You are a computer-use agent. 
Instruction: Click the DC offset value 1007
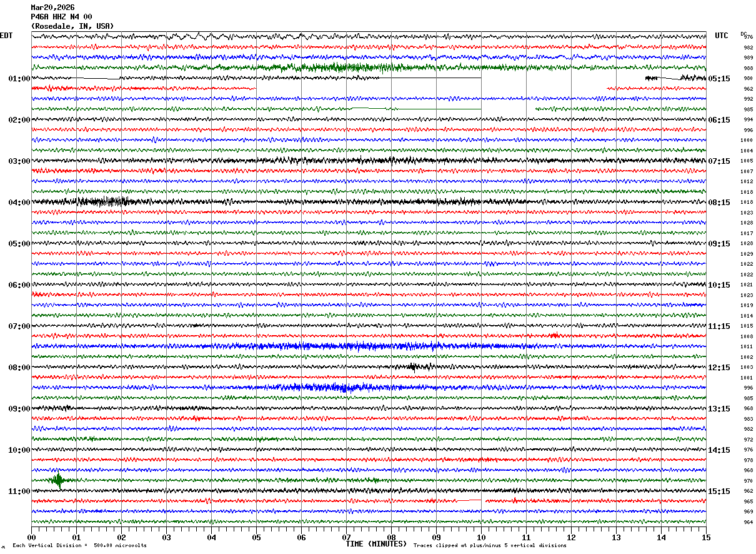(747, 171)
